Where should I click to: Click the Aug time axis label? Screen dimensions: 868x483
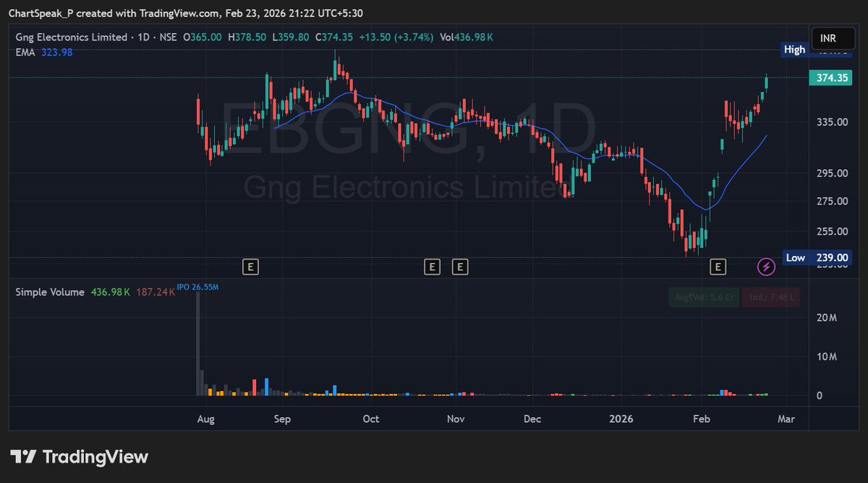click(206, 419)
